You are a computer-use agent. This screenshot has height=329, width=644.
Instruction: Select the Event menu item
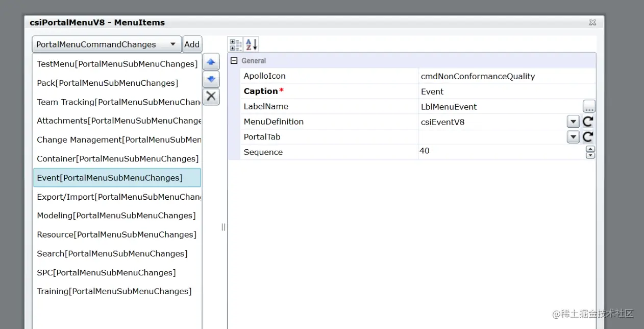117,178
